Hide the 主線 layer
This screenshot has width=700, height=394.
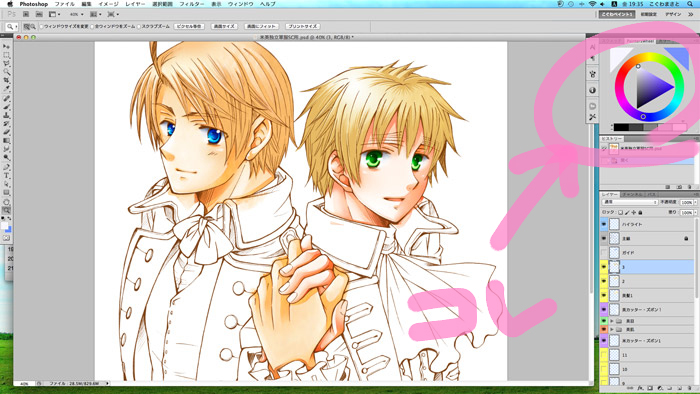(x=604, y=239)
